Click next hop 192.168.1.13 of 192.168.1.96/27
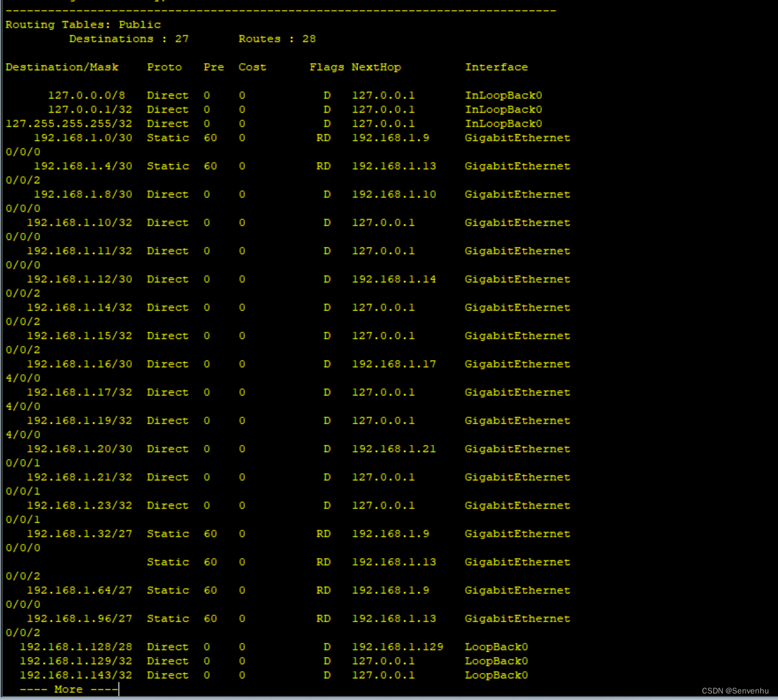This screenshot has width=778, height=700. pos(394,619)
